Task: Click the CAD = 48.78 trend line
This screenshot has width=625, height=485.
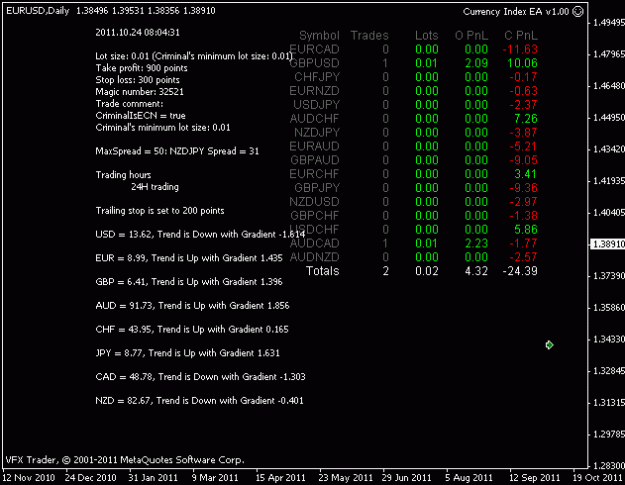Action: (200, 377)
